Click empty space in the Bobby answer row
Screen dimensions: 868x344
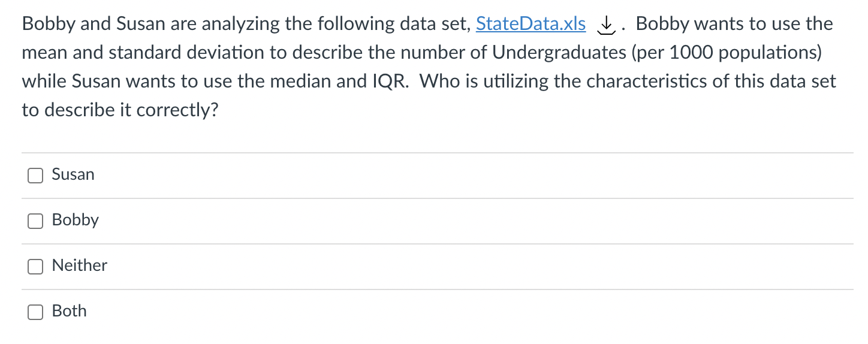[480, 221]
